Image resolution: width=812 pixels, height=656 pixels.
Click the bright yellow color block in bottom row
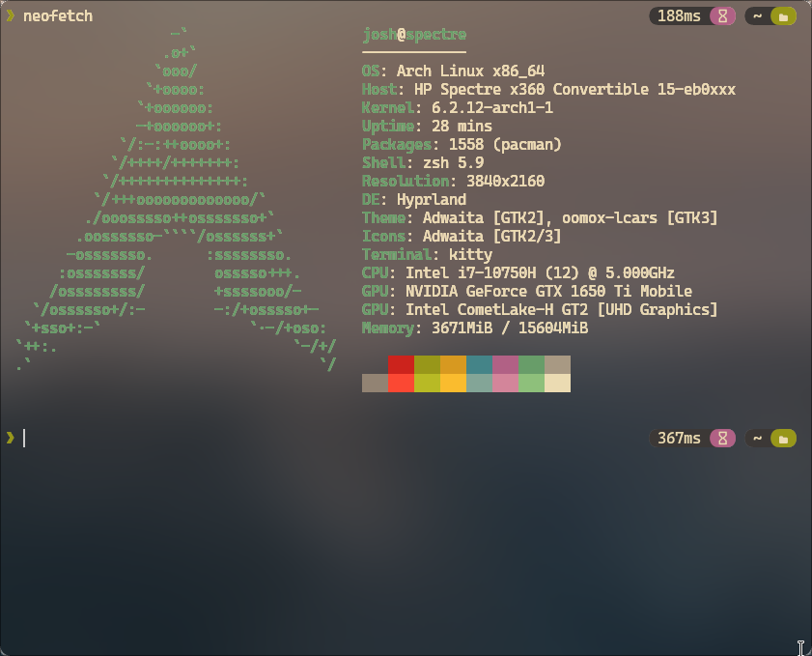(453, 383)
